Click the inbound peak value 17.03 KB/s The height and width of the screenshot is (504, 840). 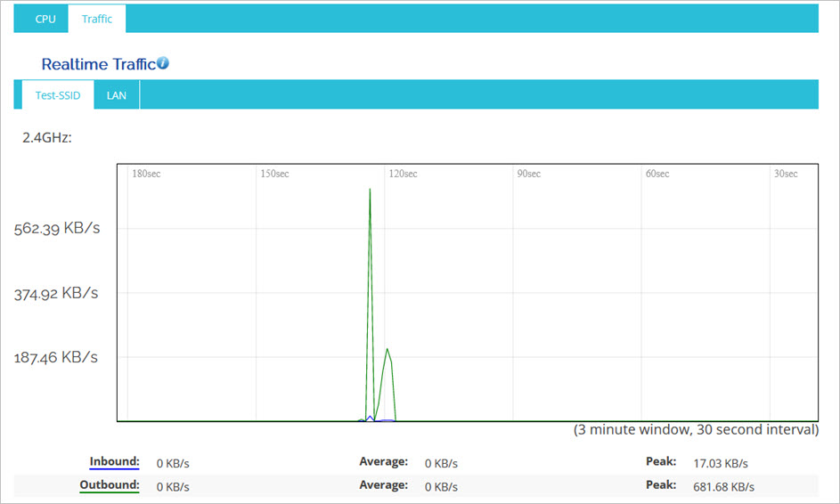click(x=721, y=463)
